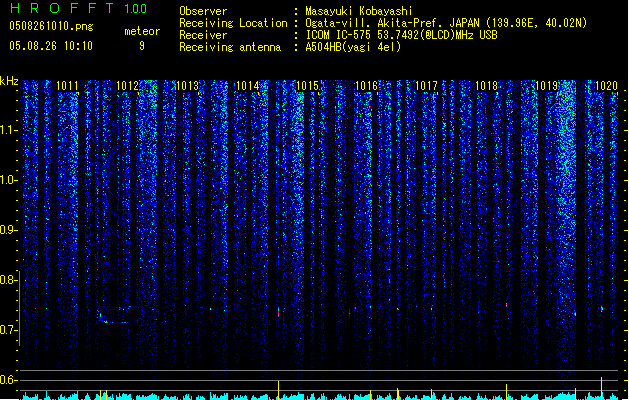Click the date stamp 05.08.26 10:10
Screen dimensions: 629x400
click(x=51, y=46)
